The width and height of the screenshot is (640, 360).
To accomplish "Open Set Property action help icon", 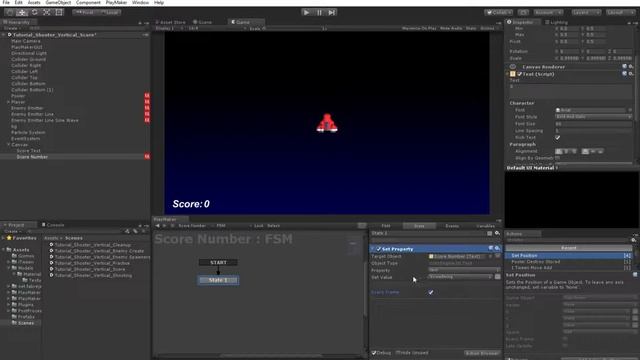I will [491, 249].
